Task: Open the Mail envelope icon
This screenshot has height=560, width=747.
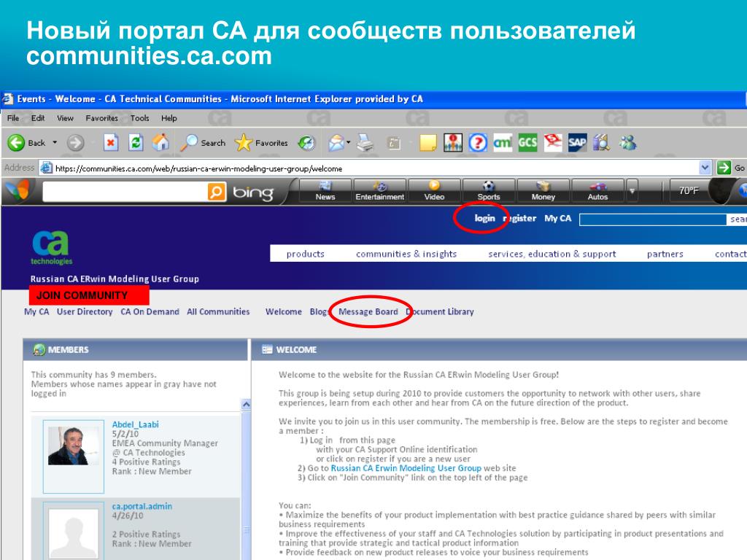Action: tap(336, 142)
